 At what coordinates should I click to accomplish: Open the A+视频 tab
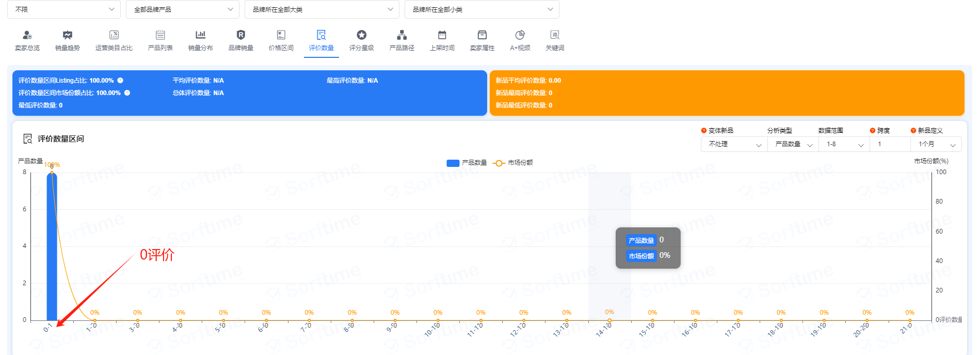tap(520, 41)
